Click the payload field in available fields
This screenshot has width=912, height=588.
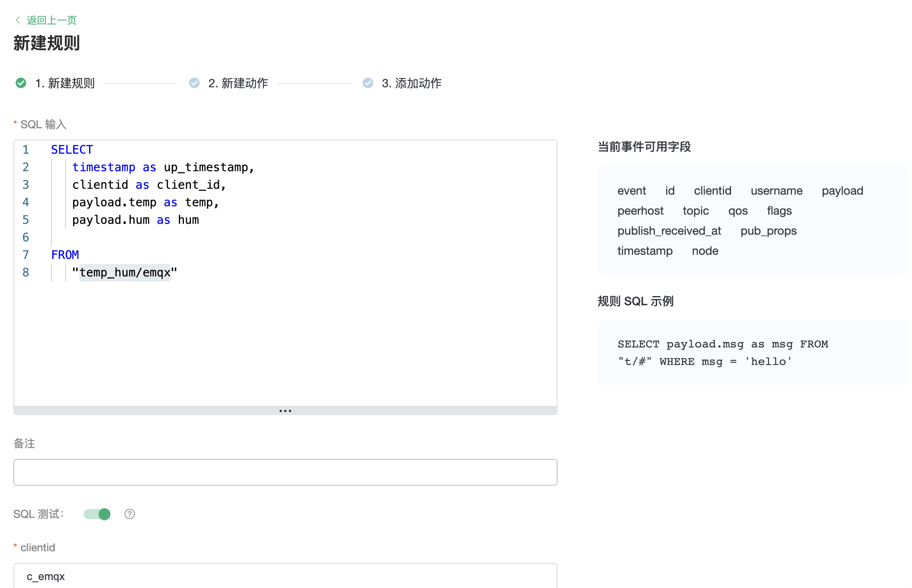coord(842,191)
